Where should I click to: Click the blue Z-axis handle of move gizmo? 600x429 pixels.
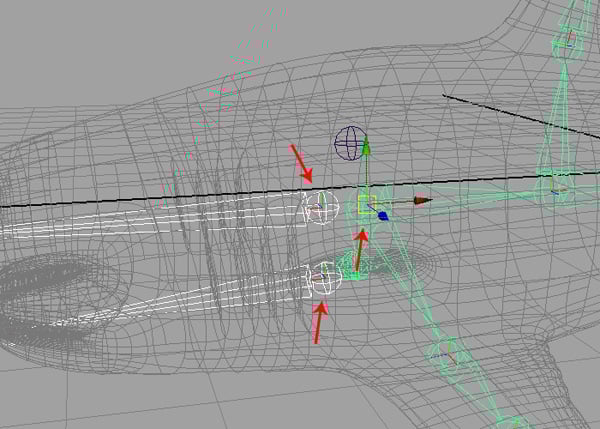point(383,216)
